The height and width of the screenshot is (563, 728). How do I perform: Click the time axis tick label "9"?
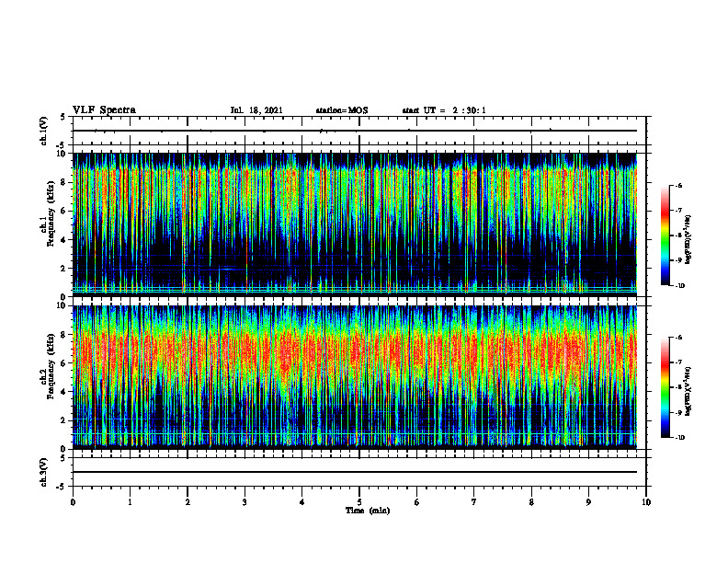[x=588, y=502]
